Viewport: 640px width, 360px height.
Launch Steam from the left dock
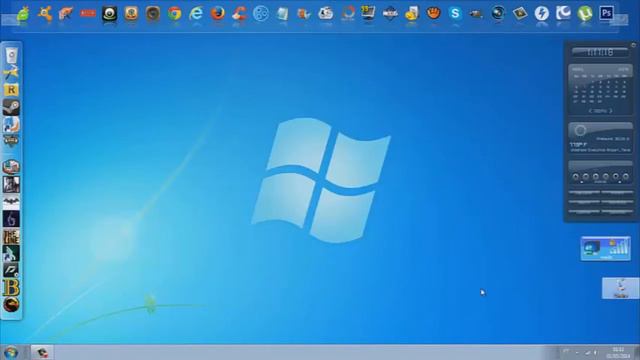pos(11,107)
